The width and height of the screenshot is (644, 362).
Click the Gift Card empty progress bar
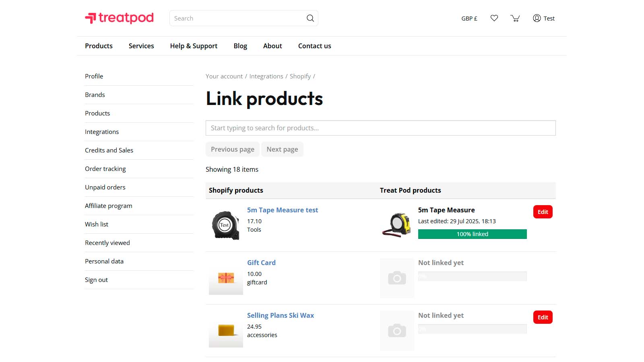pyautogui.click(x=473, y=276)
